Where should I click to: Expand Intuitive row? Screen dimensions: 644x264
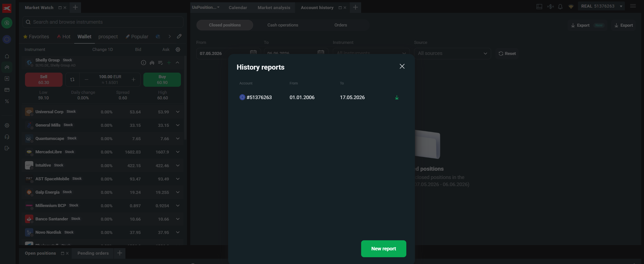tap(178, 165)
